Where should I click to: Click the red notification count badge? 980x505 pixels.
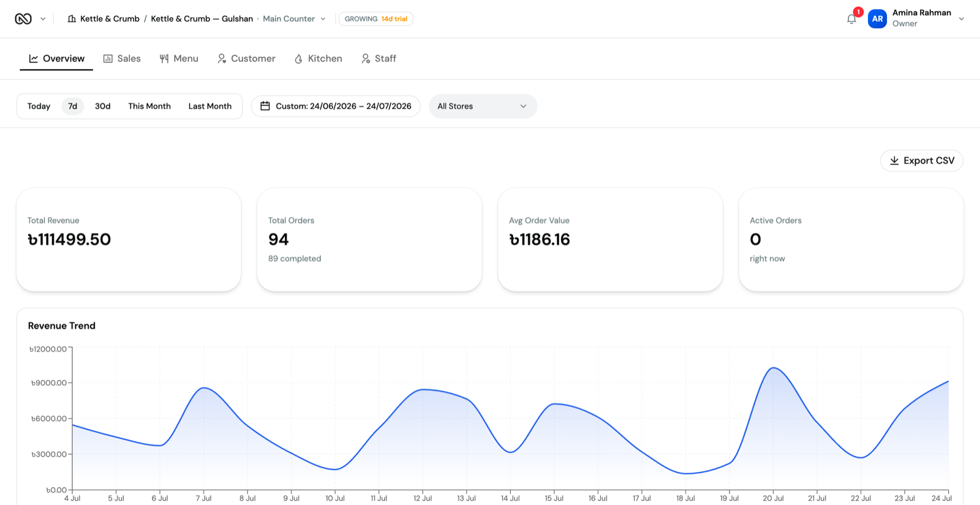(x=859, y=12)
